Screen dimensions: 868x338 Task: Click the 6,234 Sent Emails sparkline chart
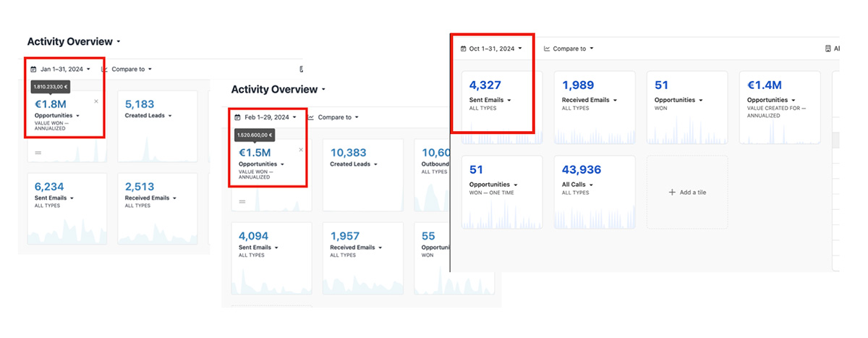pyautogui.click(x=65, y=228)
